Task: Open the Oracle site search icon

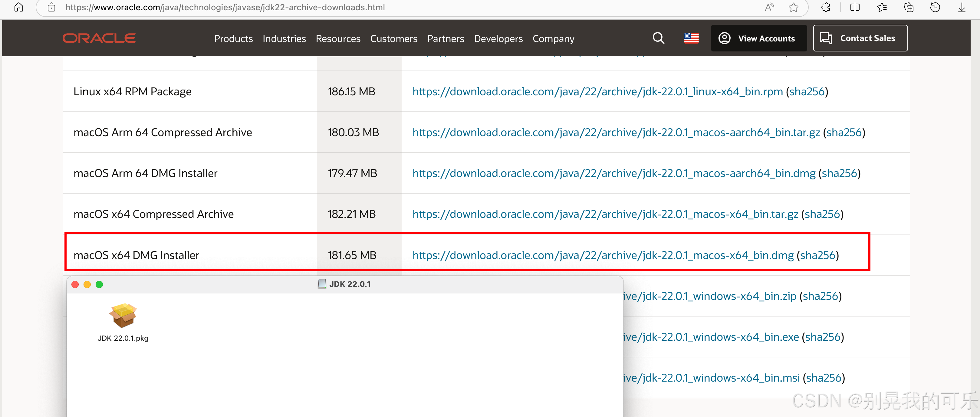Action: [x=659, y=38]
